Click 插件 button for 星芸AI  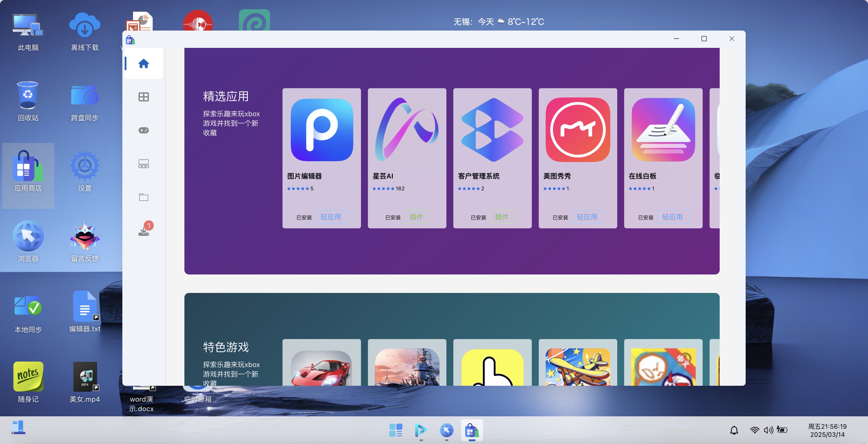tap(416, 217)
